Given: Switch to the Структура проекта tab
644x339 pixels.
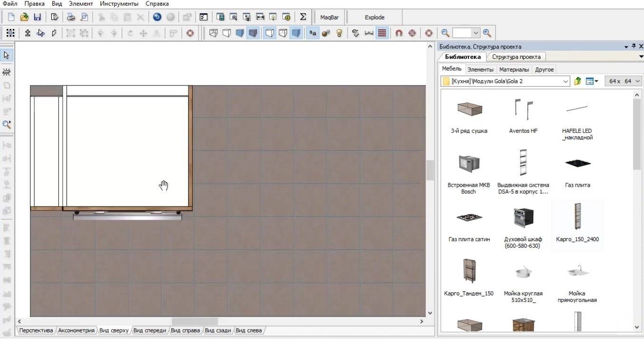Looking at the screenshot, I should (x=516, y=57).
